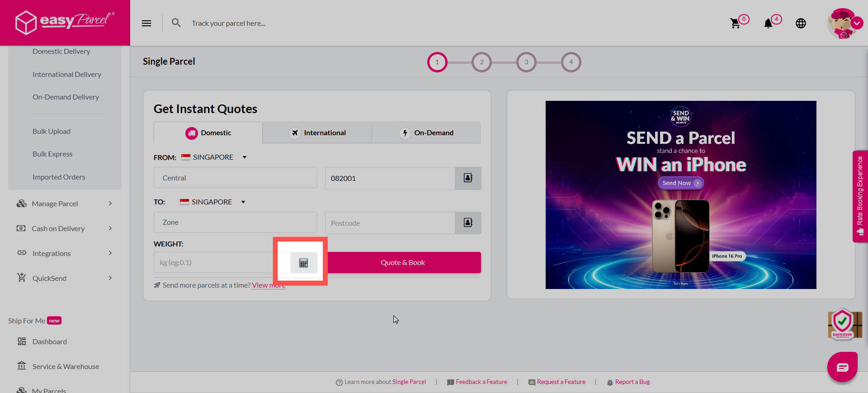Click the Manage Parcel boxes icon

tap(21, 204)
